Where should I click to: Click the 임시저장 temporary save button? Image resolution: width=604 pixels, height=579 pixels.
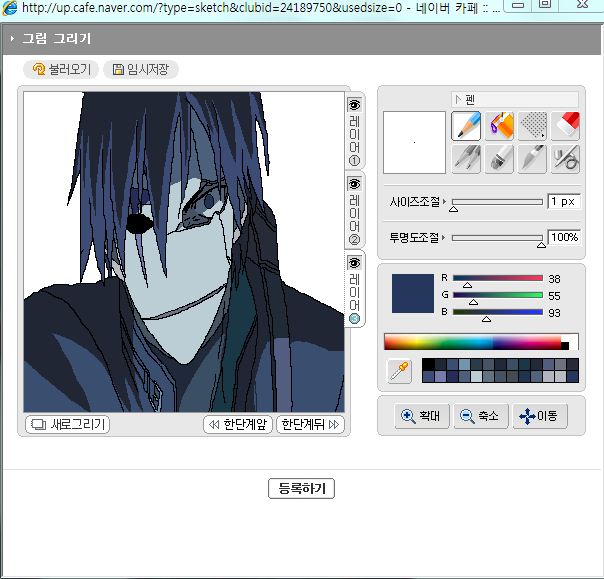pyautogui.click(x=141, y=69)
